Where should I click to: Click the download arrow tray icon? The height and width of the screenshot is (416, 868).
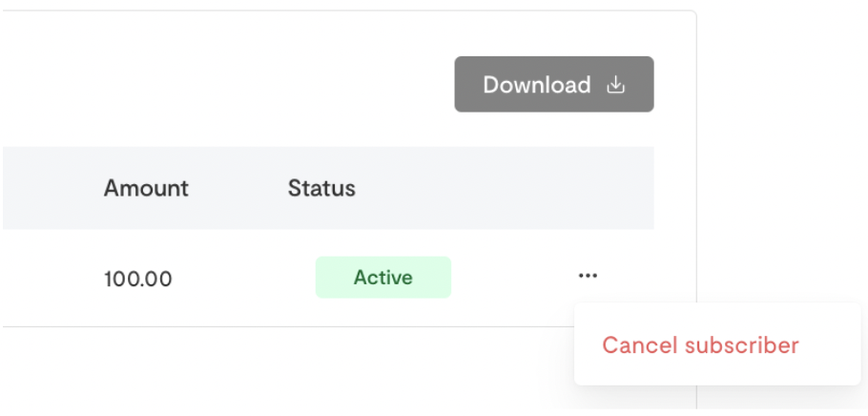click(x=615, y=85)
